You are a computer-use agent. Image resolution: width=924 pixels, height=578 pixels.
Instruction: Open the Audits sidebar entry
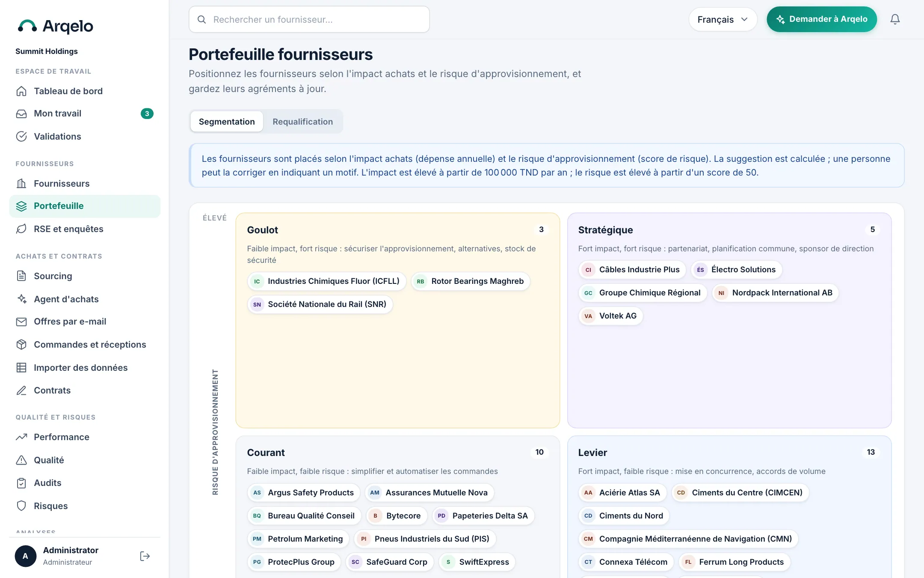85,483
